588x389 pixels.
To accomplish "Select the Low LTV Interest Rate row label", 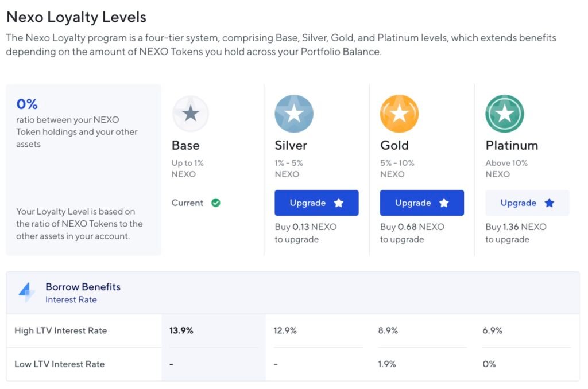I will [x=59, y=364].
